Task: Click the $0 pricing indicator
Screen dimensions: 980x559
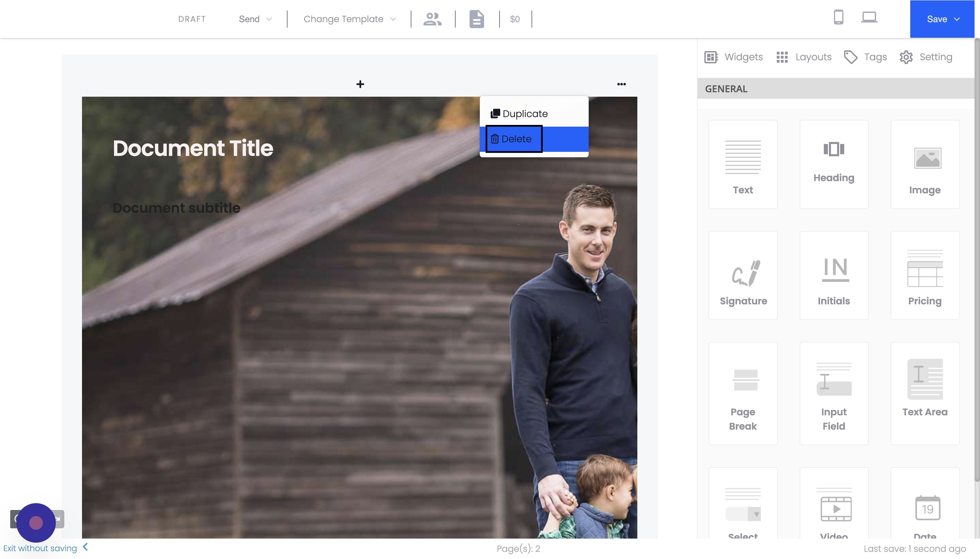Action: coord(514,19)
